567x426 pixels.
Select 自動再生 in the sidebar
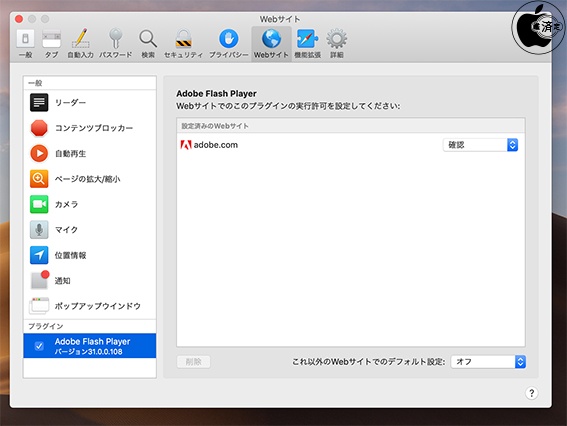point(90,153)
